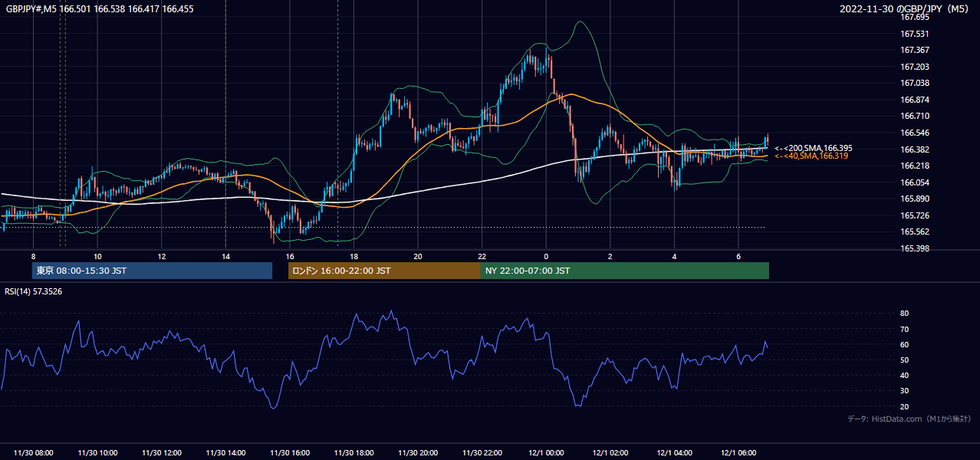Screen dimensions: 980x460
Task: Click the RSI scale value 80
Action: pyautogui.click(x=904, y=314)
